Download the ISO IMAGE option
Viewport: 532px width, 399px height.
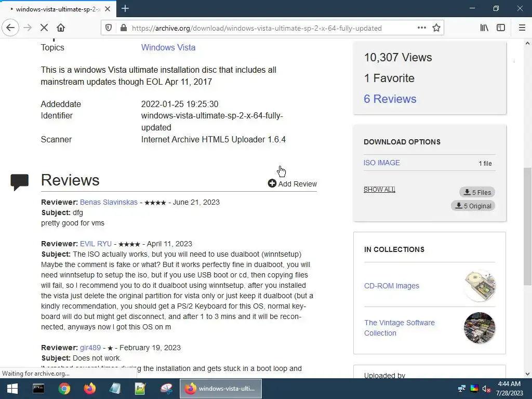point(382,163)
